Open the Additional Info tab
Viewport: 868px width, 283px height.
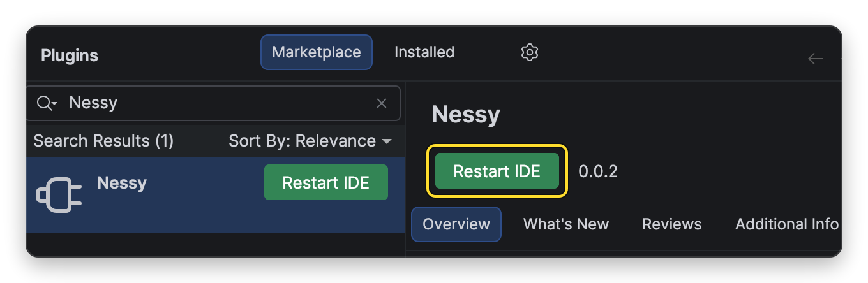[787, 224]
